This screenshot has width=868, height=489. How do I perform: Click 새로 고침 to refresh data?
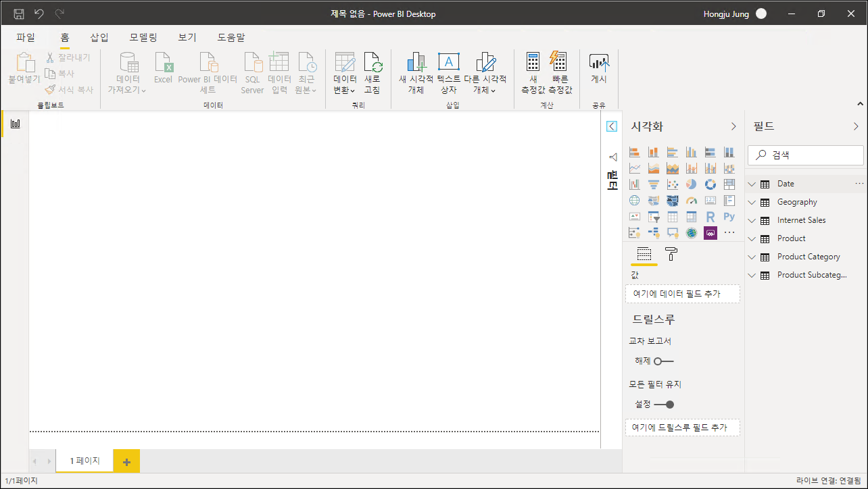coord(372,74)
